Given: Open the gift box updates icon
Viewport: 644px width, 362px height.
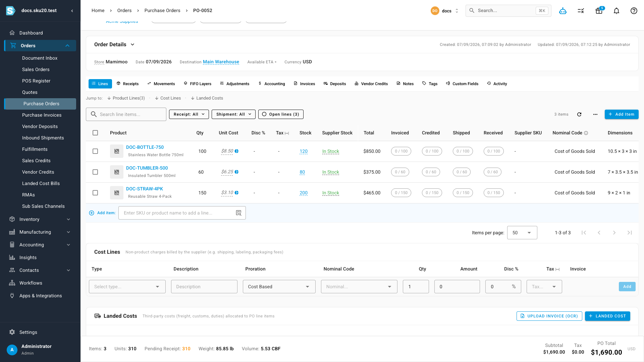Looking at the screenshot, I should tap(599, 11).
